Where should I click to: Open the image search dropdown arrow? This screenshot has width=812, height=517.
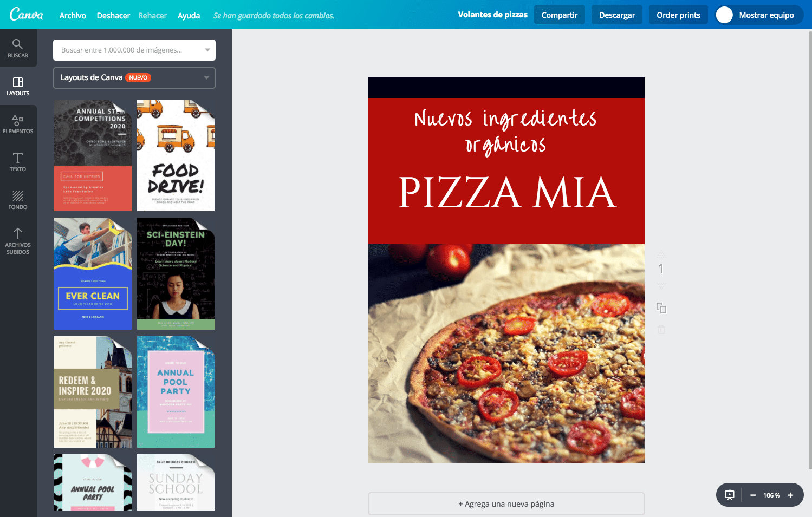click(x=207, y=50)
